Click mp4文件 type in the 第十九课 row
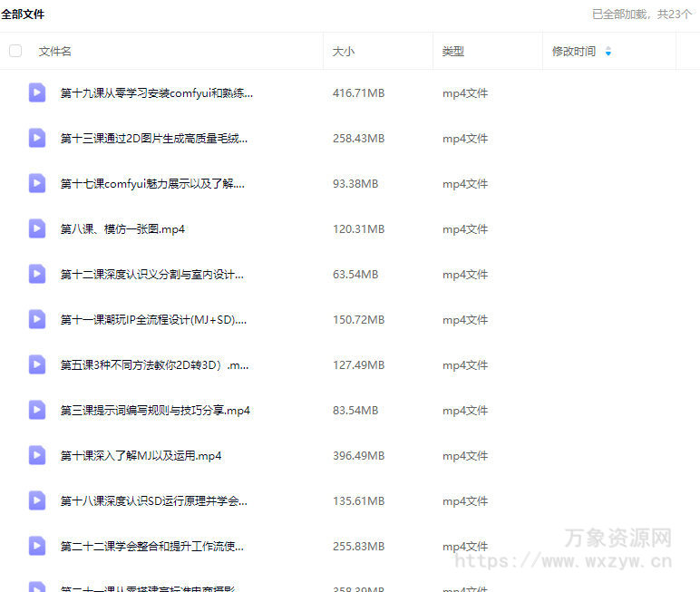Image resolution: width=700 pixels, height=592 pixels. pos(465,93)
